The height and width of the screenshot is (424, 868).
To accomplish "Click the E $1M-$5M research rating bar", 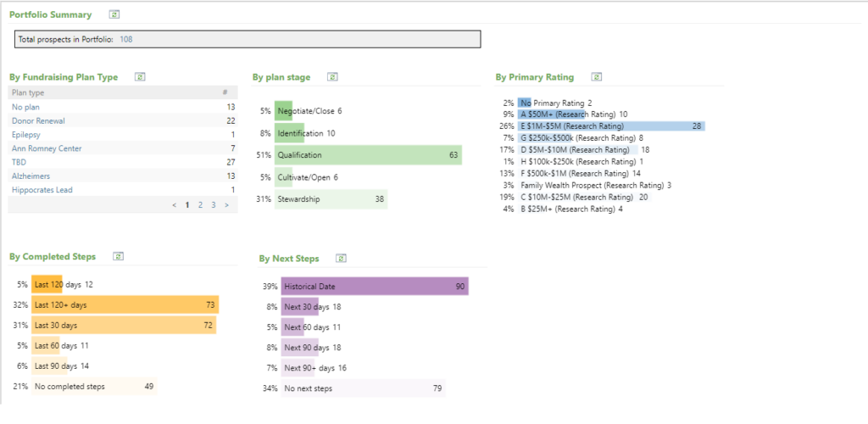I will pos(610,126).
